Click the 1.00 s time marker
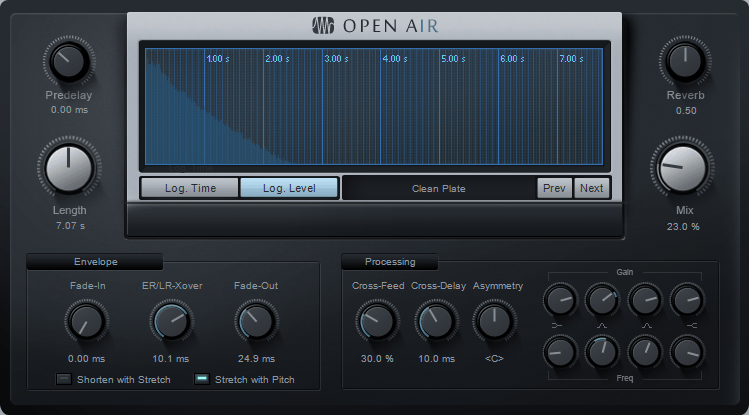 pyautogui.click(x=218, y=59)
